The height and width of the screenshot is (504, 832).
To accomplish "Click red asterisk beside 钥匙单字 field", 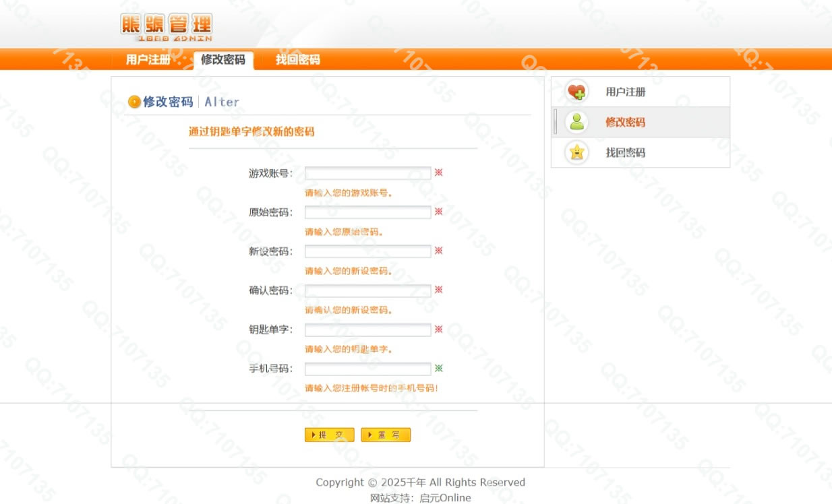I will click(438, 329).
